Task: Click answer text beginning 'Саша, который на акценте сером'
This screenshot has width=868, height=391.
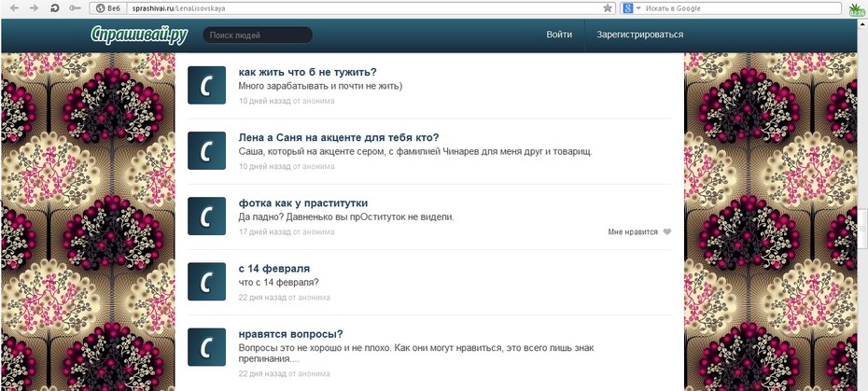Action: tap(415, 152)
